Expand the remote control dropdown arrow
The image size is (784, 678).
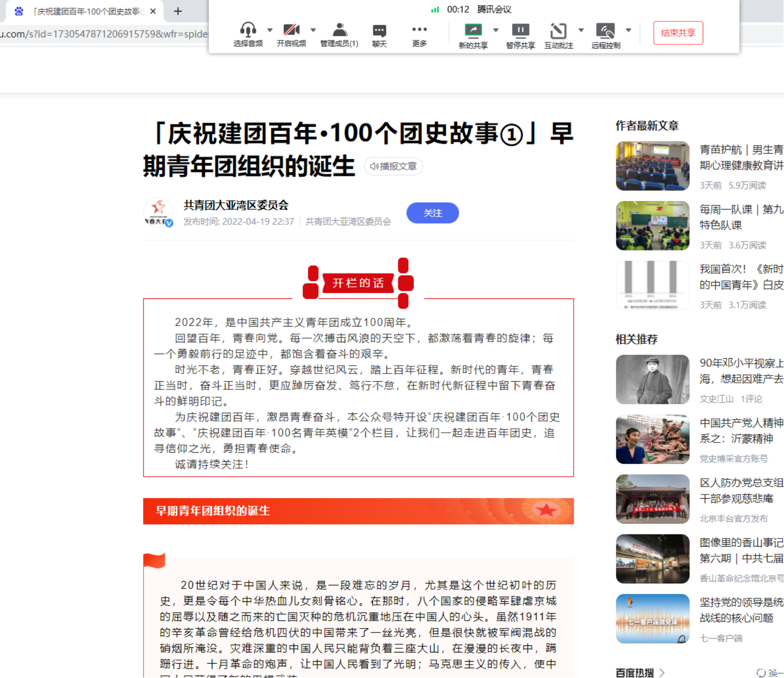point(628,30)
